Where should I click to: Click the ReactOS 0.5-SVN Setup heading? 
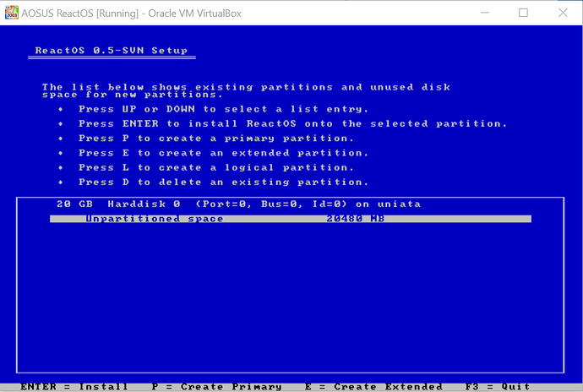click(x=111, y=51)
